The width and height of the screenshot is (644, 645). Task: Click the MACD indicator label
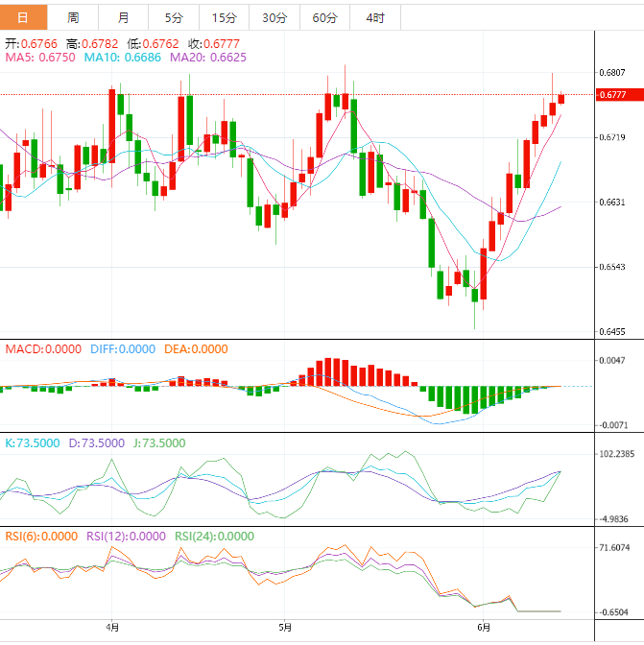[x=43, y=349]
